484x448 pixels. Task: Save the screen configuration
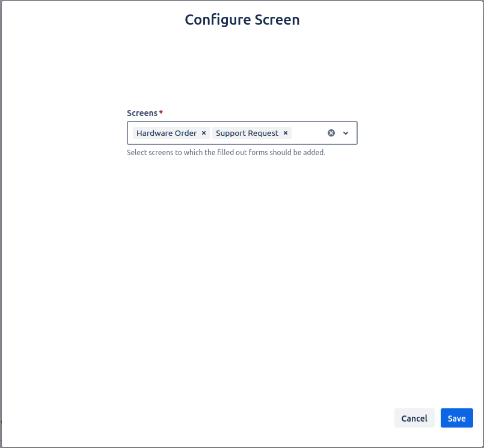point(456,418)
